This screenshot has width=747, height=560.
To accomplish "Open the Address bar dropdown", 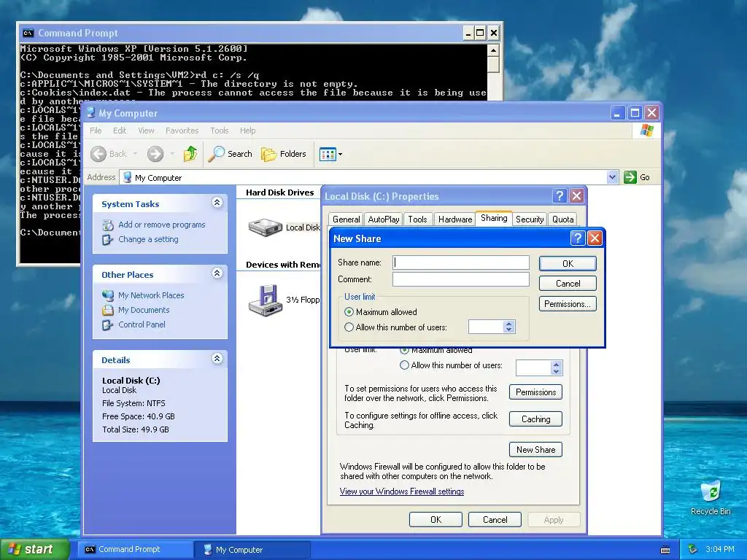I will coord(612,177).
